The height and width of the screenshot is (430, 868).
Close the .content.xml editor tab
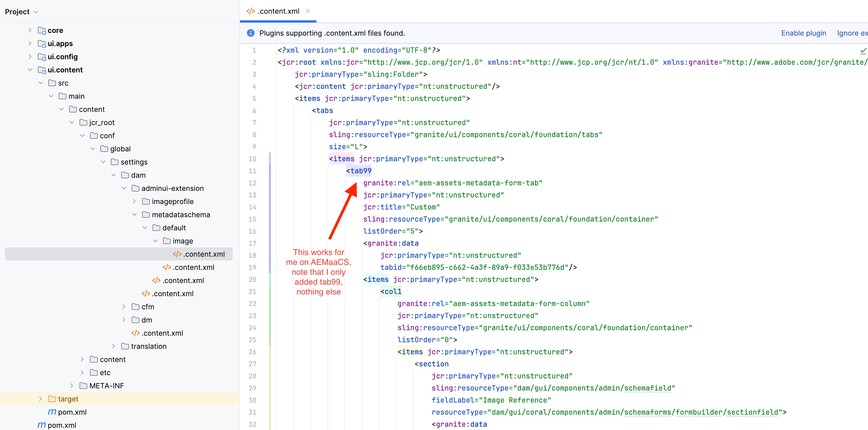[x=307, y=11]
